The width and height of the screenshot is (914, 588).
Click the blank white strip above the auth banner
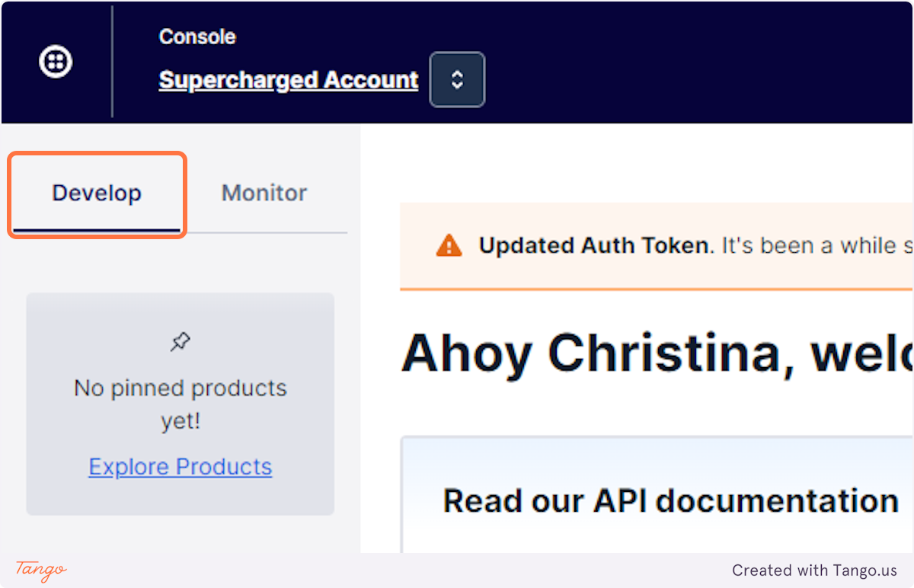point(637,163)
